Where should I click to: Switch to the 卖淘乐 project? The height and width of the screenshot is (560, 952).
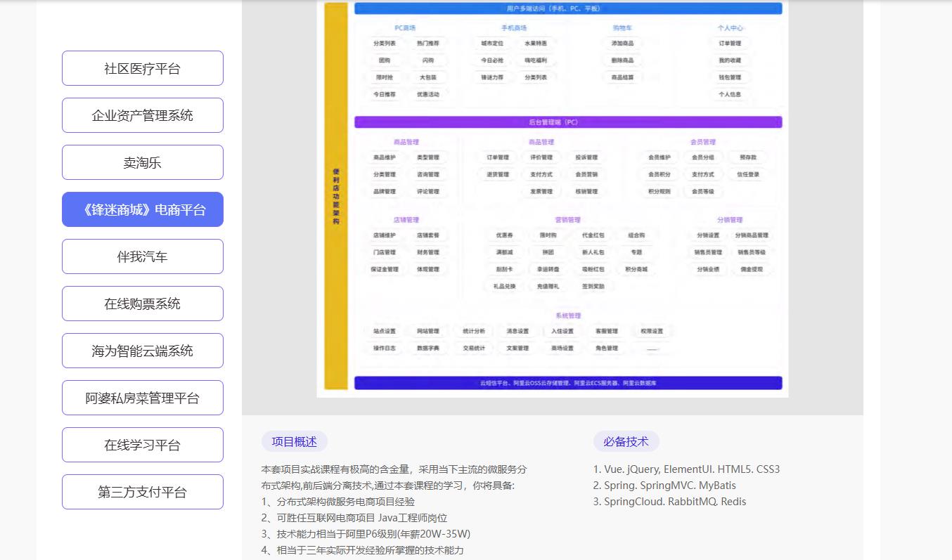click(142, 162)
